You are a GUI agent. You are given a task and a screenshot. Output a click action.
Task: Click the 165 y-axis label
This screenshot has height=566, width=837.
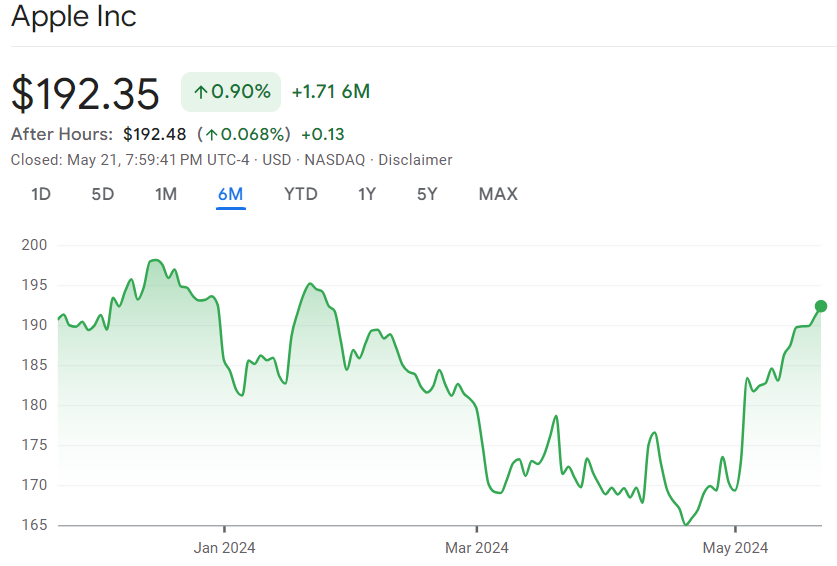(34, 525)
